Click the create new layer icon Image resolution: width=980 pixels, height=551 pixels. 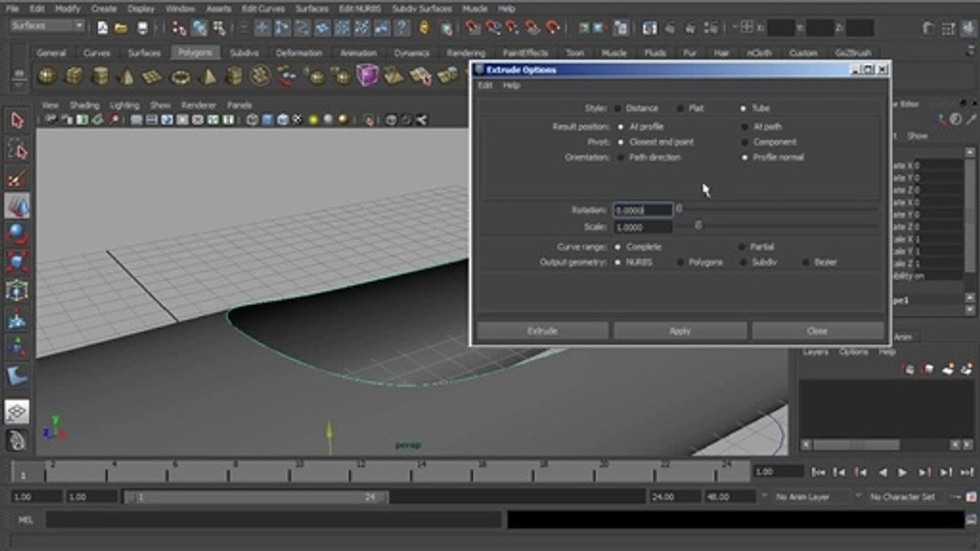pos(949,369)
